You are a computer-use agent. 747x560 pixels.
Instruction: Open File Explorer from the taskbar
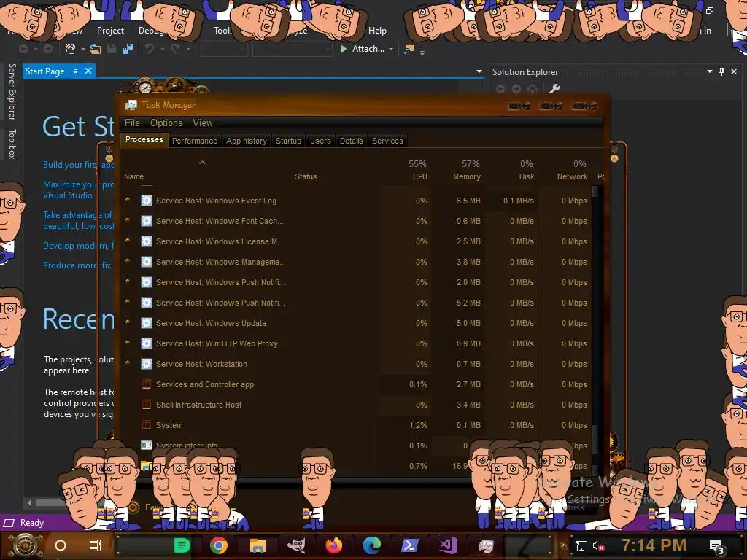point(258,545)
